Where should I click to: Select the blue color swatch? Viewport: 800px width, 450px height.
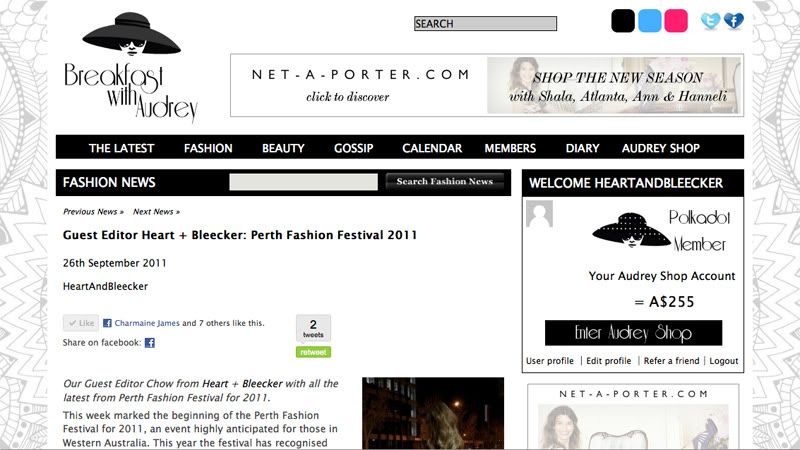pyautogui.click(x=649, y=21)
